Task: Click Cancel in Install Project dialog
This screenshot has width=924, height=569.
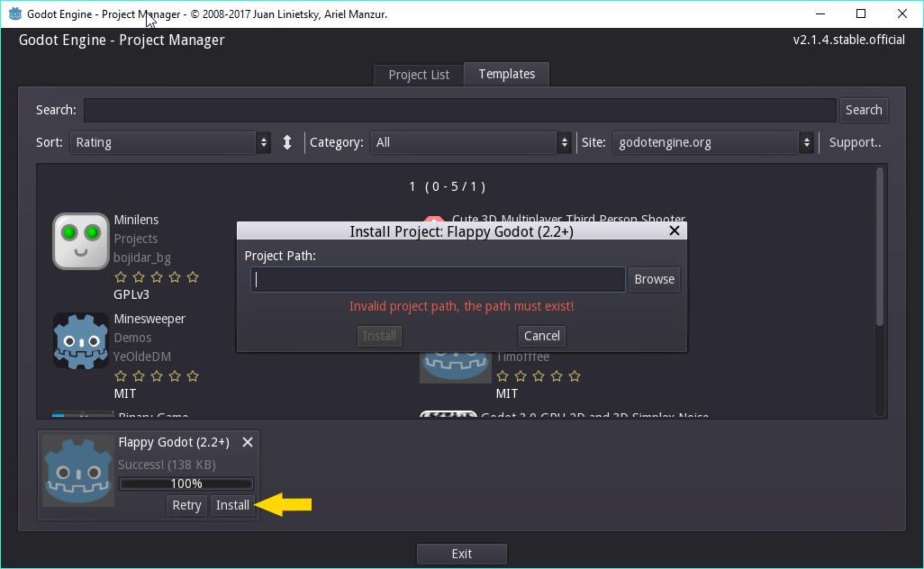Action: [x=541, y=336]
